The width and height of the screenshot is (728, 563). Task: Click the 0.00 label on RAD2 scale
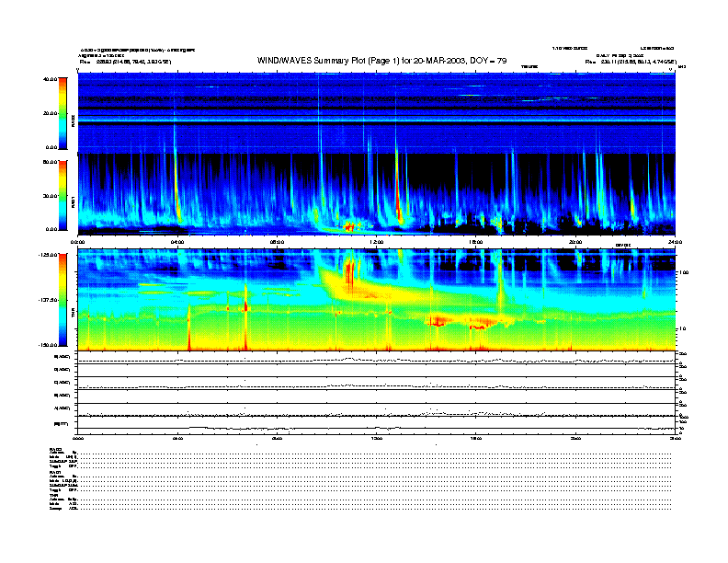pos(51,148)
